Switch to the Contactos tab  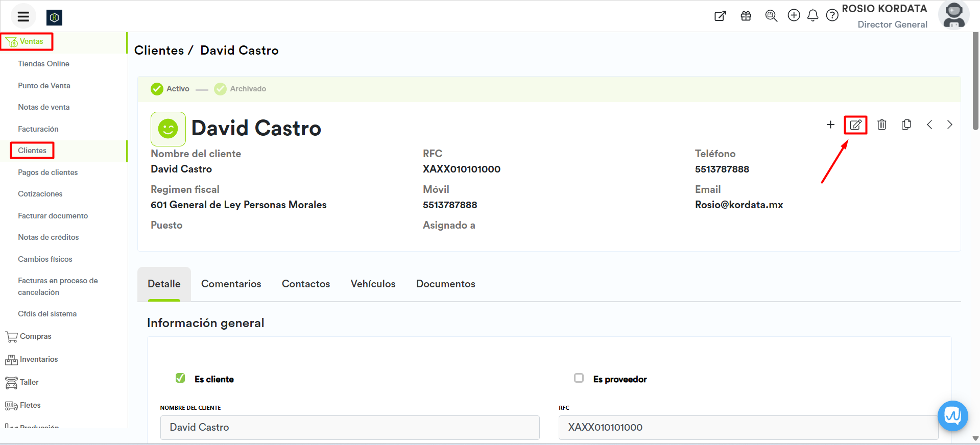pyautogui.click(x=305, y=284)
